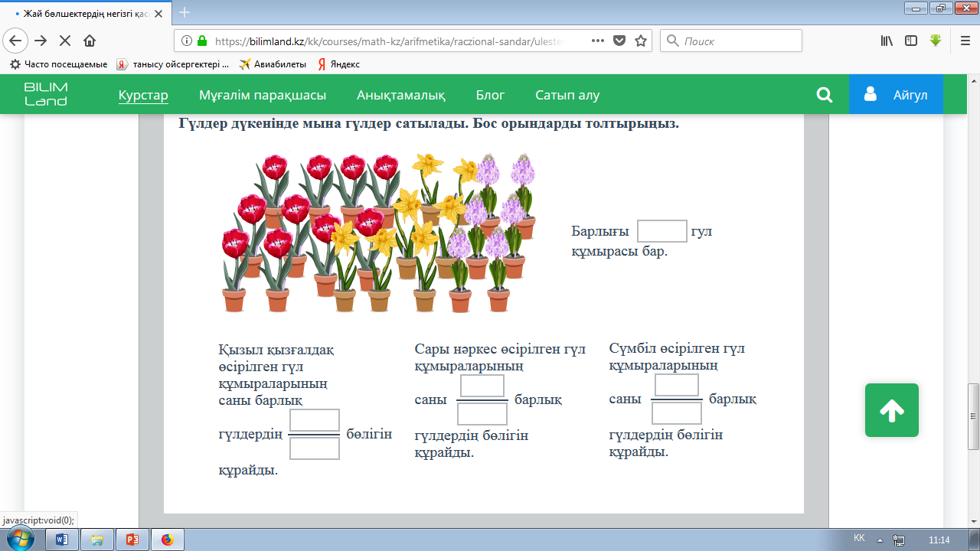Click the scrollbar up arrow

[x=974, y=82]
